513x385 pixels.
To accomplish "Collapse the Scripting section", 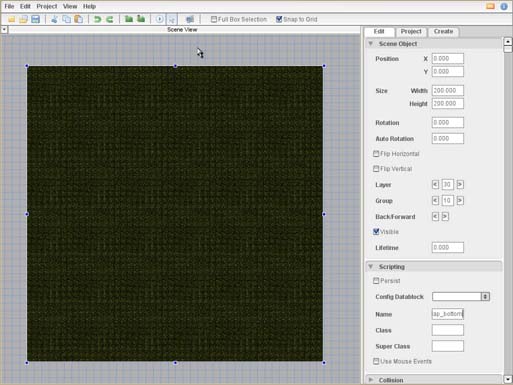I will [371, 266].
